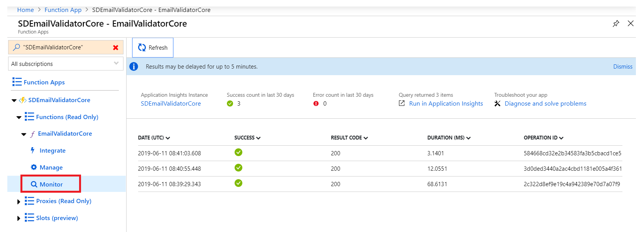
Task: Click the Manage gear icon
Action: [x=34, y=167]
